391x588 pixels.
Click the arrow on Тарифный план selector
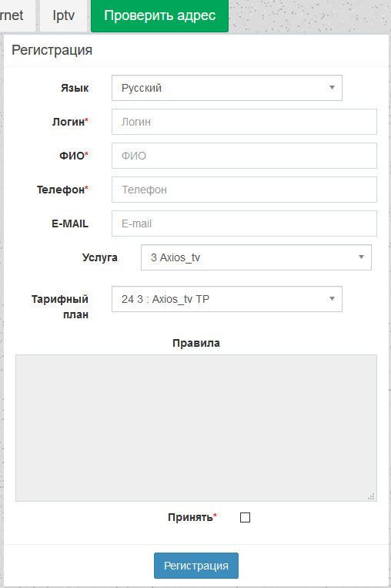[x=332, y=299]
